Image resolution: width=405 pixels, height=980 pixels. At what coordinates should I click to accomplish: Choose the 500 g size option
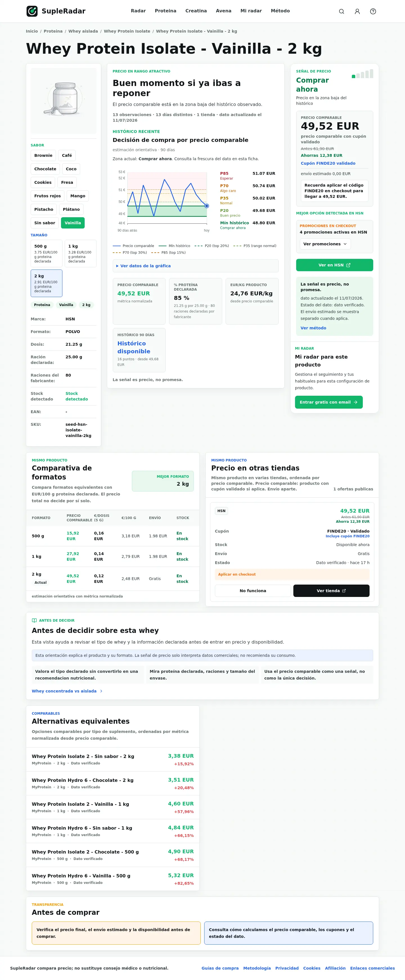click(46, 254)
